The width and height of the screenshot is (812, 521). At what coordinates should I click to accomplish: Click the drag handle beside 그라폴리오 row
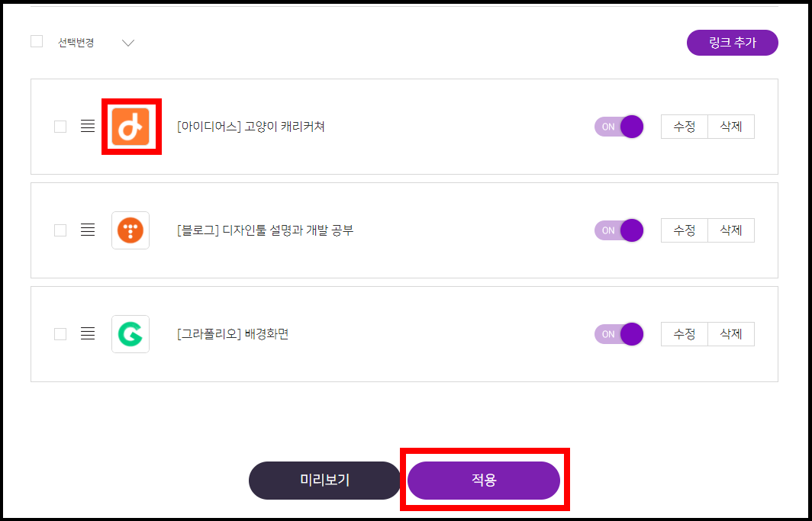pyautogui.click(x=88, y=333)
